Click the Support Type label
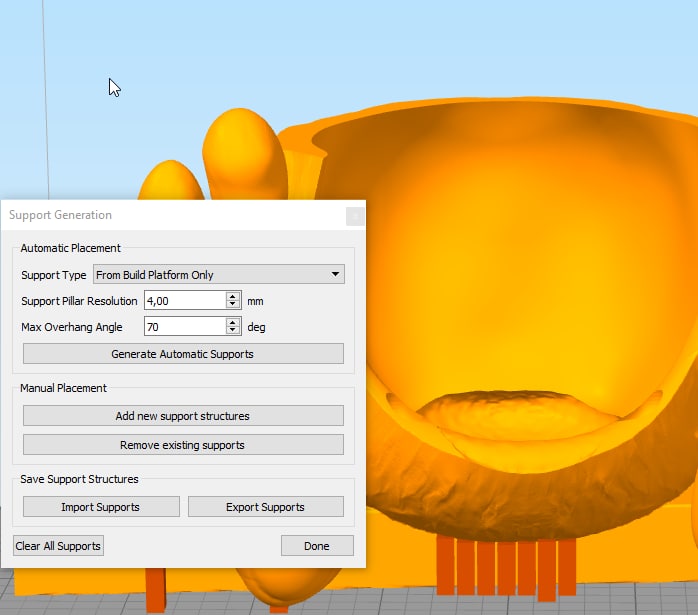The image size is (698, 615). point(53,275)
